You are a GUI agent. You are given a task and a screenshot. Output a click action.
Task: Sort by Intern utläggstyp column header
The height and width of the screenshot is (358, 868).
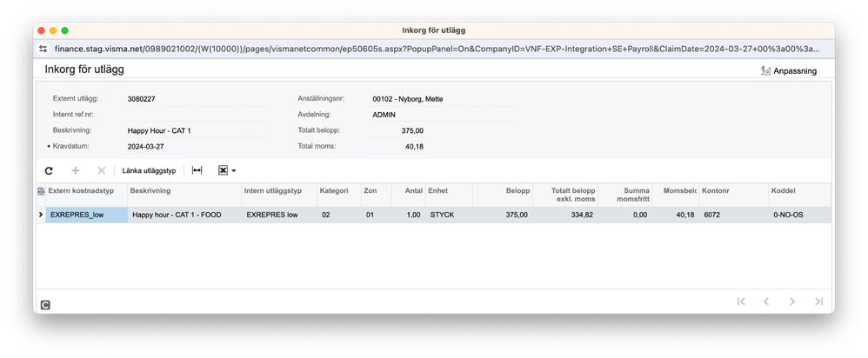(x=279, y=195)
